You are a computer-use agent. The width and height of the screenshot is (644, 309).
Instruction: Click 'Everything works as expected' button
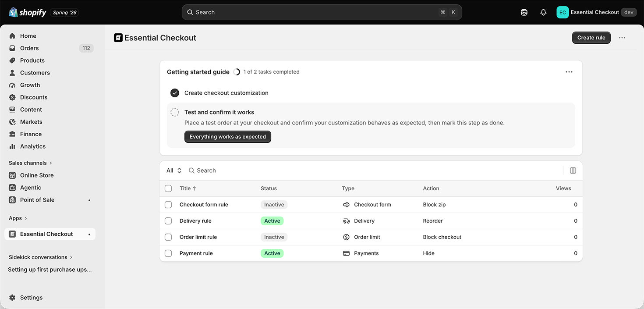[x=228, y=137]
